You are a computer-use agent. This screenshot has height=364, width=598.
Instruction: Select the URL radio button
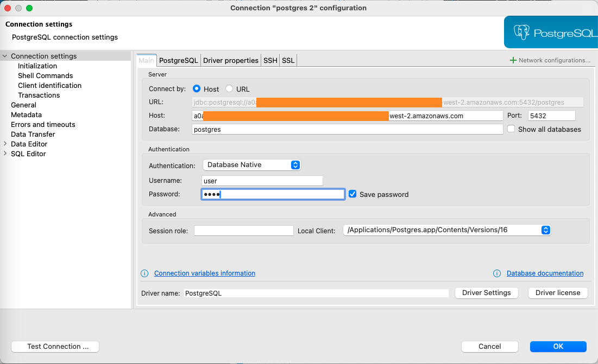(x=229, y=89)
